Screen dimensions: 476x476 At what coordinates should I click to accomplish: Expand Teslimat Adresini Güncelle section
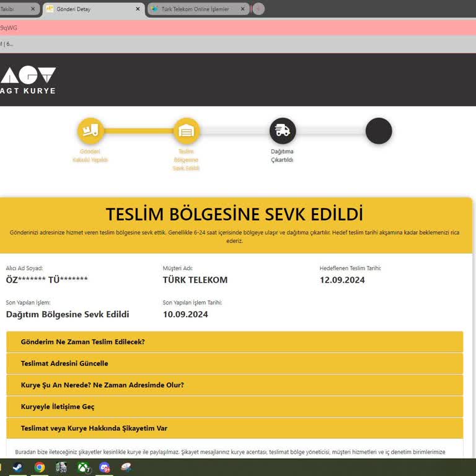(235, 363)
